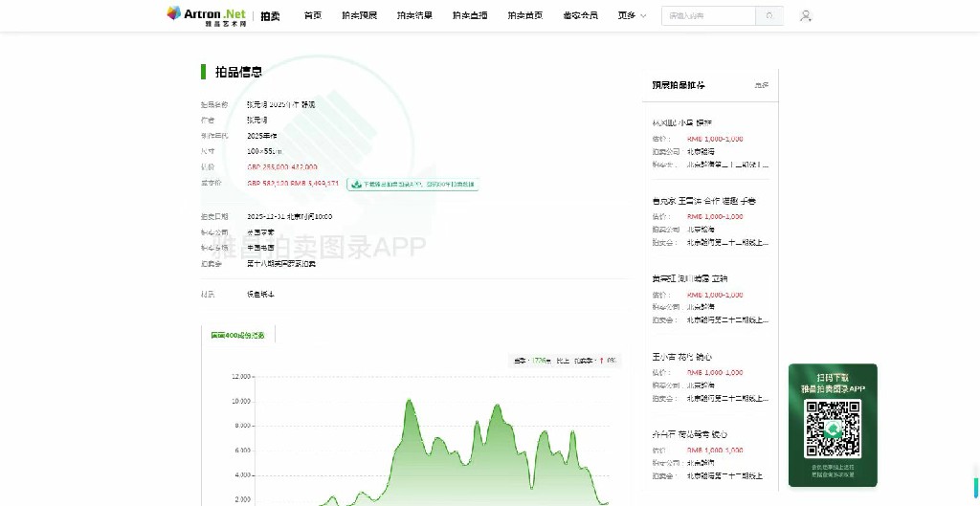Click the 拍卖 section label beside logo
980x506 pixels.
[271, 16]
